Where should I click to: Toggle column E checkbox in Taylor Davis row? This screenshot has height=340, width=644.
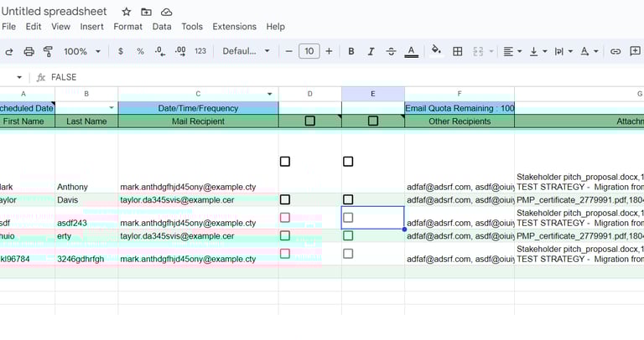click(348, 200)
